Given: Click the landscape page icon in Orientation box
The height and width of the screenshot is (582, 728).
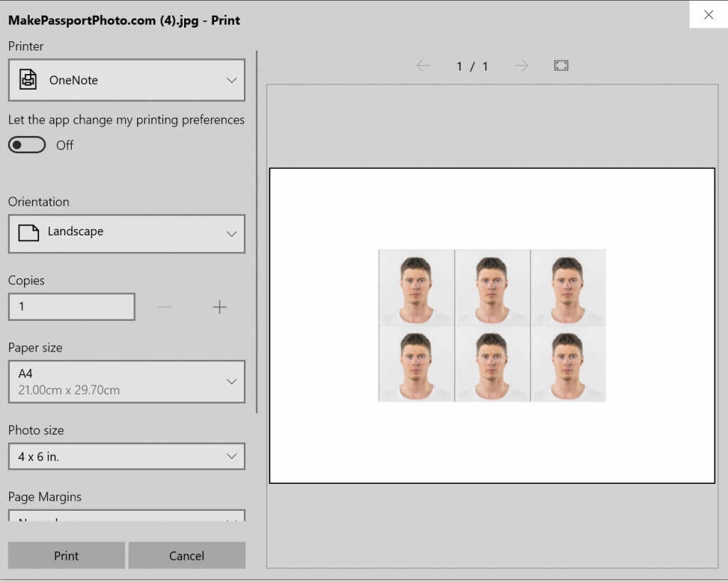Looking at the screenshot, I should point(27,233).
